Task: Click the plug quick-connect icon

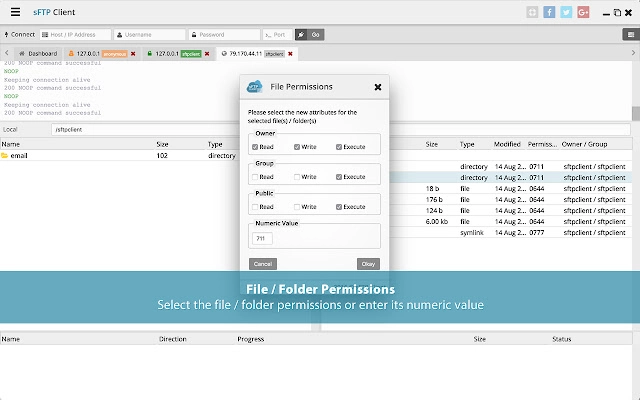Action: tap(301, 35)
